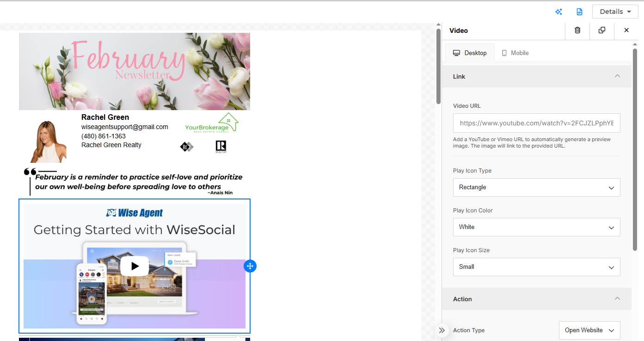Play the WiseSocial video preview
Image resolution: width=644 pixels, height=341 pixels.
135,266
